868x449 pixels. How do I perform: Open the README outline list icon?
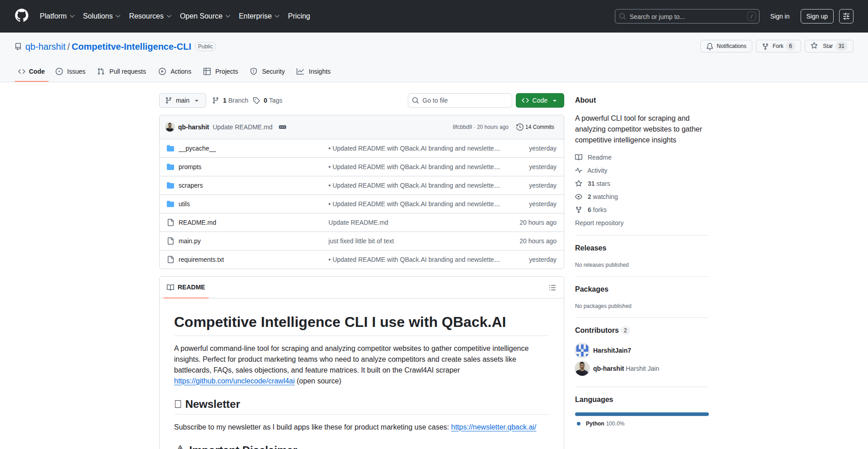click(x=552, y=288)
